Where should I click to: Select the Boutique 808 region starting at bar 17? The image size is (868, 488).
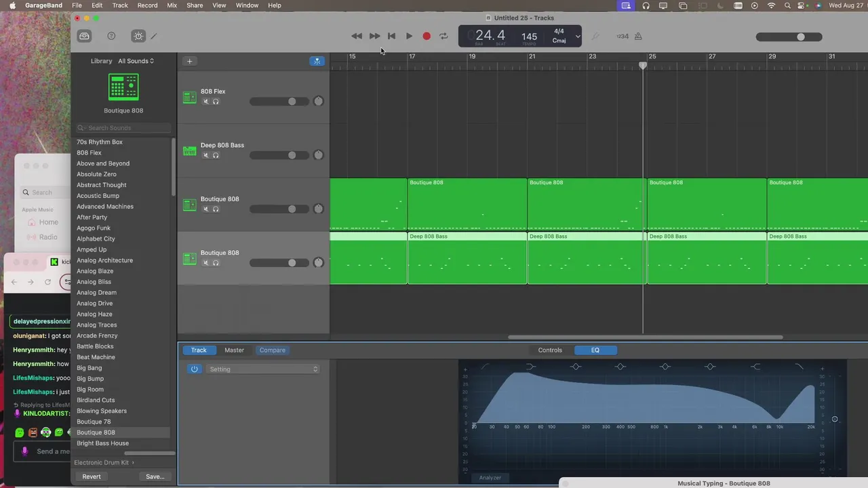point(467,205)
